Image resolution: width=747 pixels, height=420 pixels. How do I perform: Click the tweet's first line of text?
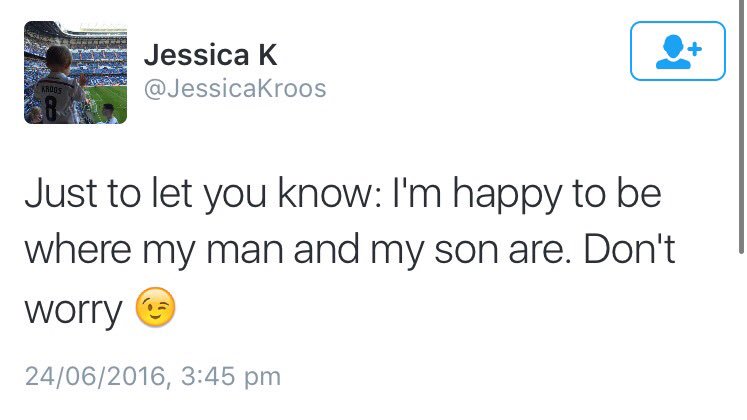tap(343, 194)
